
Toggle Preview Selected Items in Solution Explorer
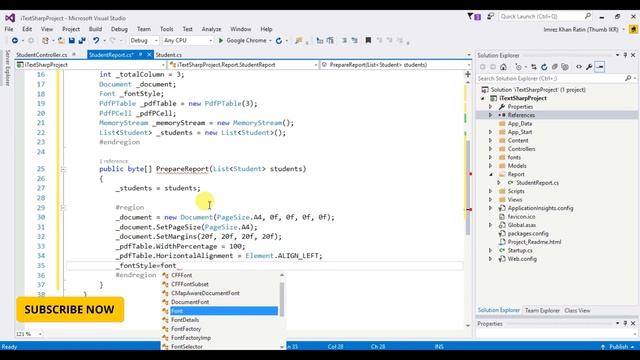pyautogui.click(x=600, y=67)
